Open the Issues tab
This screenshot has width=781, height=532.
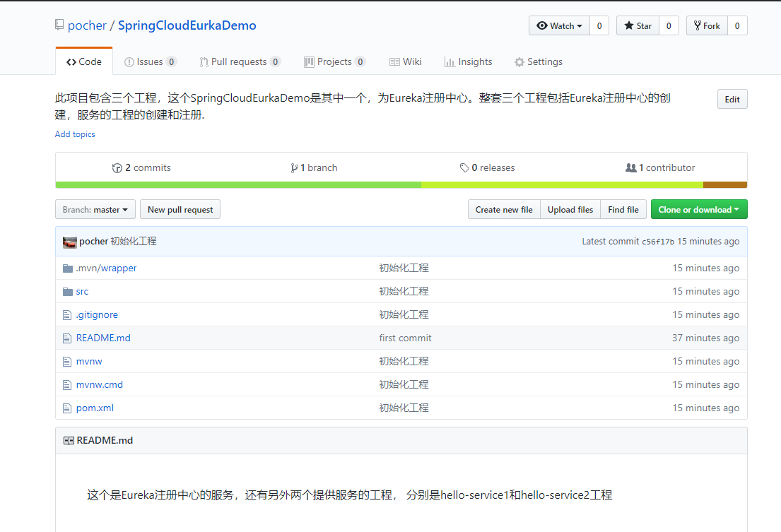tap(150, 61)
